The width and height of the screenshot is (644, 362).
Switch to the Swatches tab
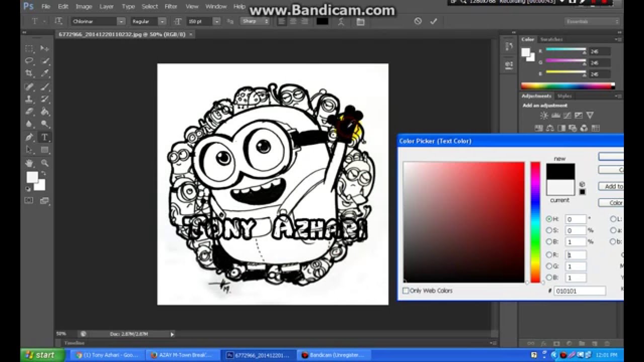pos(551,39)
